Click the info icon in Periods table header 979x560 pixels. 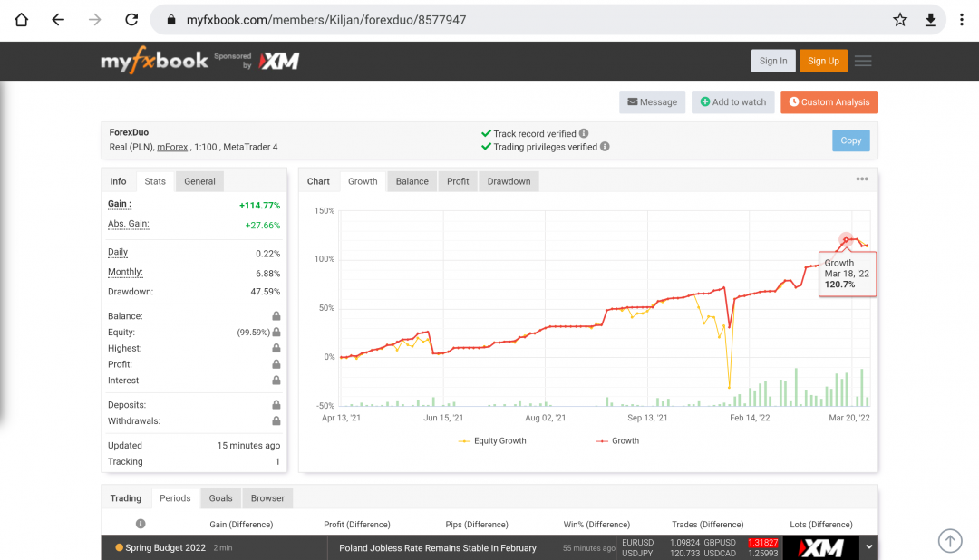[x=141, y=524]
